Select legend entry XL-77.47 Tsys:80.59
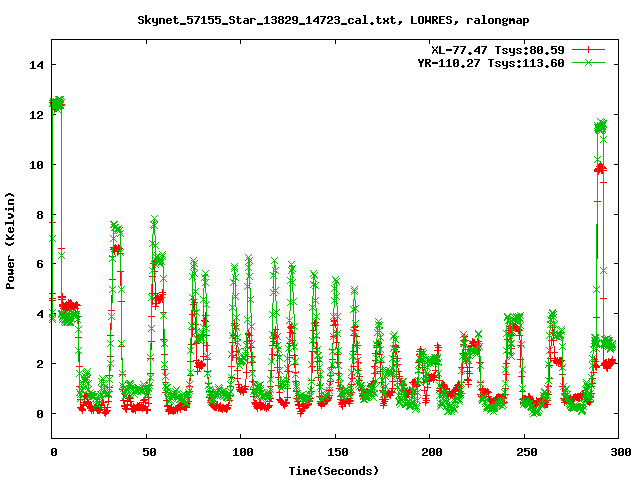This screenshot has width=640, height=480. 498,50
